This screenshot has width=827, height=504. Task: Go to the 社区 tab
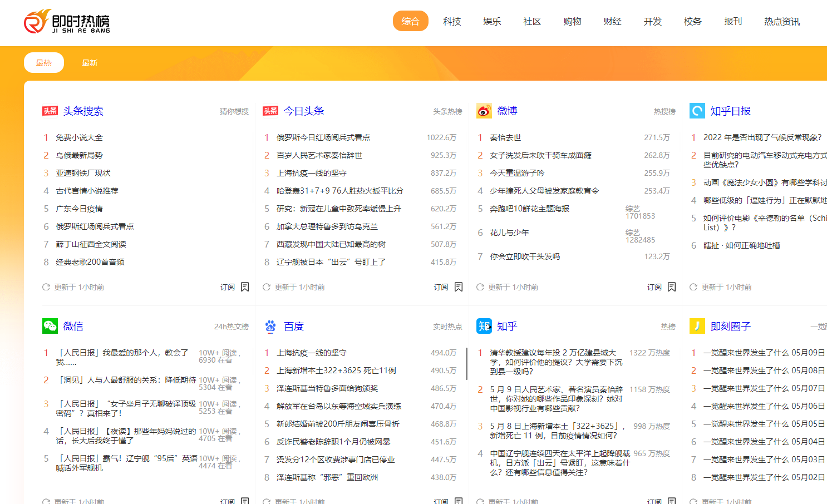(x=532, y=21)
